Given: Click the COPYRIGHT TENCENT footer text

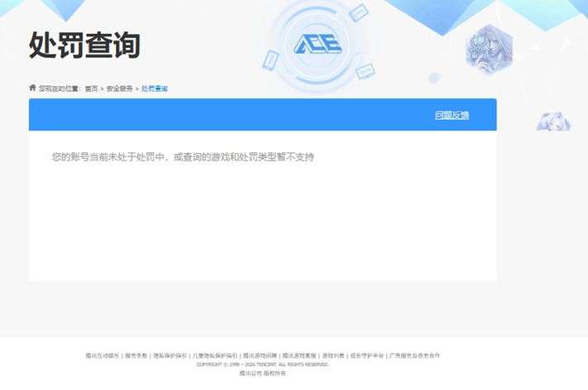Looking at the screenshot, I should tap(262, 364).
